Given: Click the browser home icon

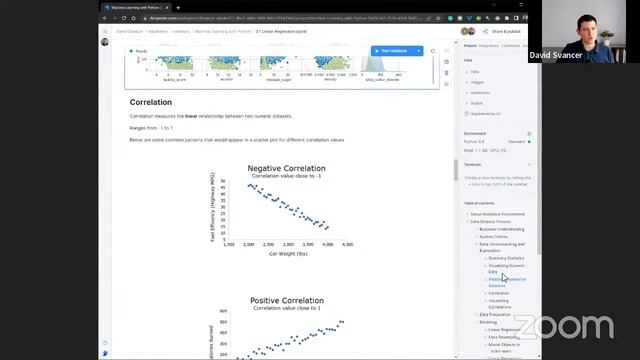Looking at the screenshot, I should tap(133, 18).
